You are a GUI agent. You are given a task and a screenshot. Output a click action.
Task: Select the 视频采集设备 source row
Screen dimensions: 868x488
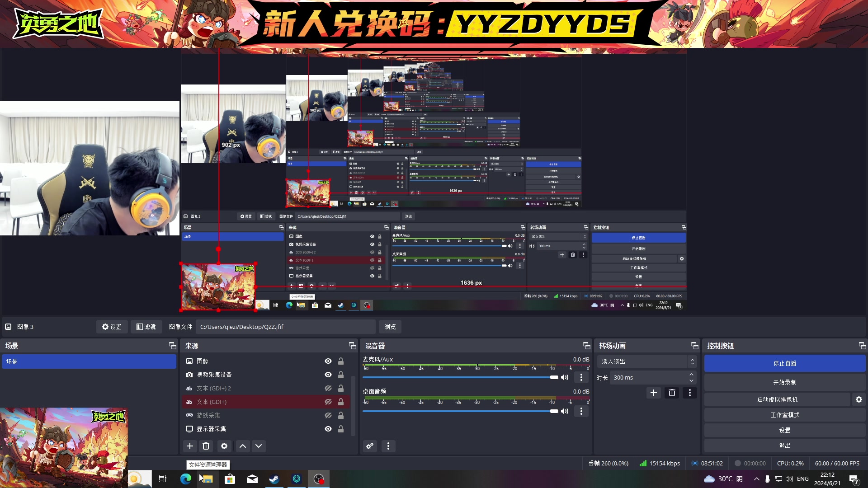click(266, 375)
